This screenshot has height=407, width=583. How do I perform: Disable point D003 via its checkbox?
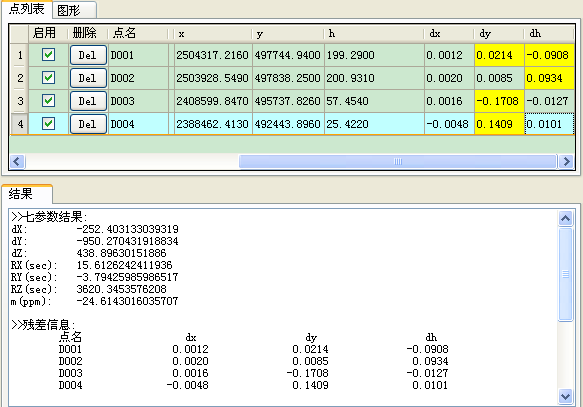click(x=48, y=101)
